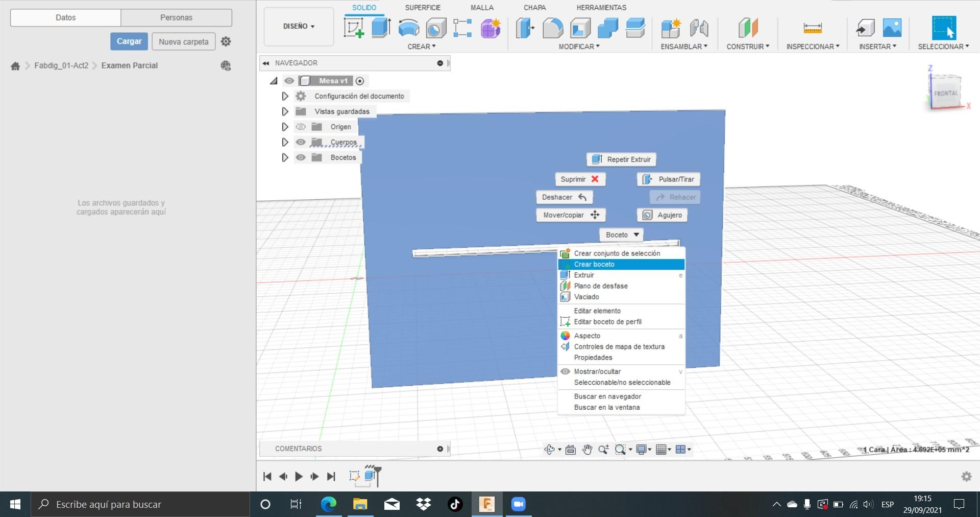
Task: Click the Select tool icon
Action: pos(943,28)
